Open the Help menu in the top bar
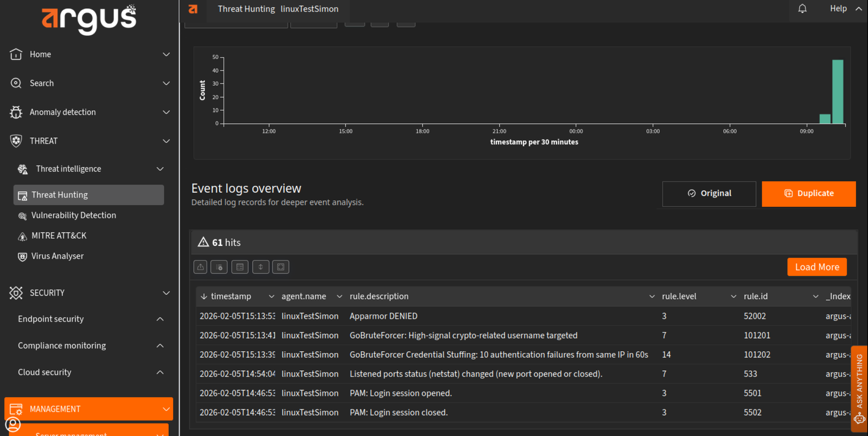868x436 pixels. click(x=838, y=9)
